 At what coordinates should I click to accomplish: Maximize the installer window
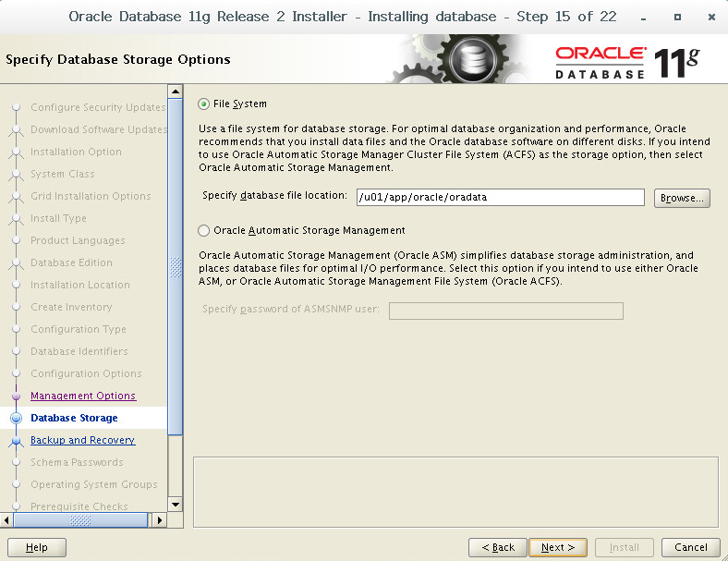pyautogui.click(x=677, y=18)
